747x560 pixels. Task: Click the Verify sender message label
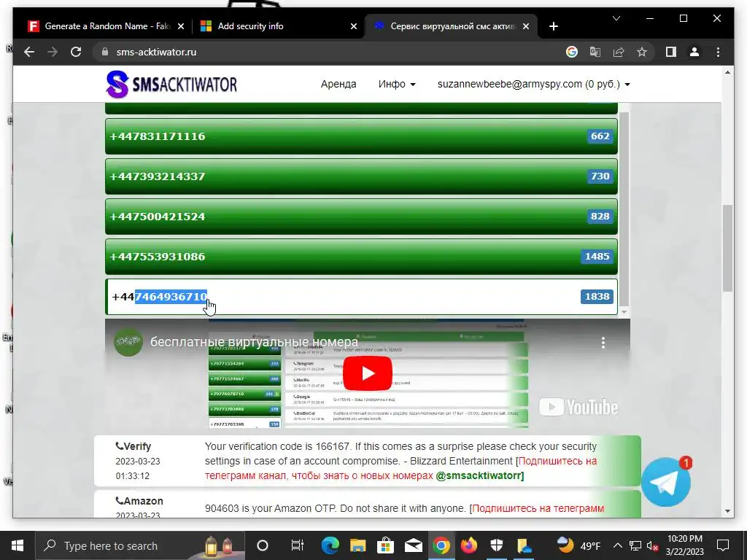pos(133,446)
